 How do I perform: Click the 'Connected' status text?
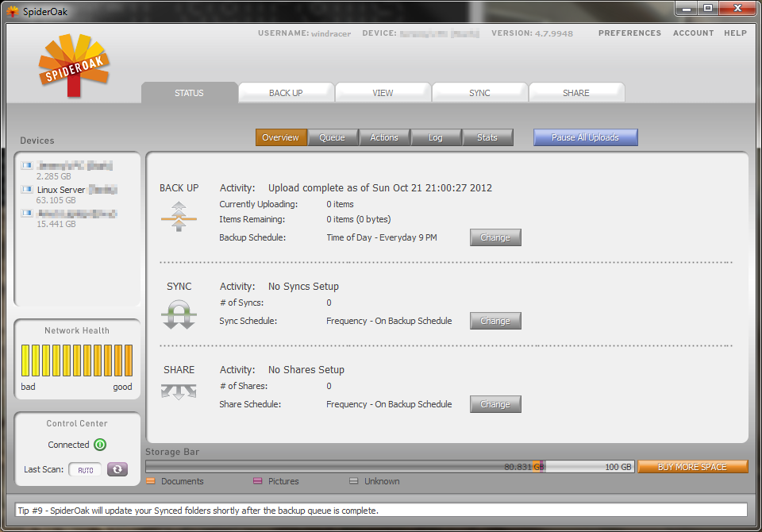[x=68, y=445]
